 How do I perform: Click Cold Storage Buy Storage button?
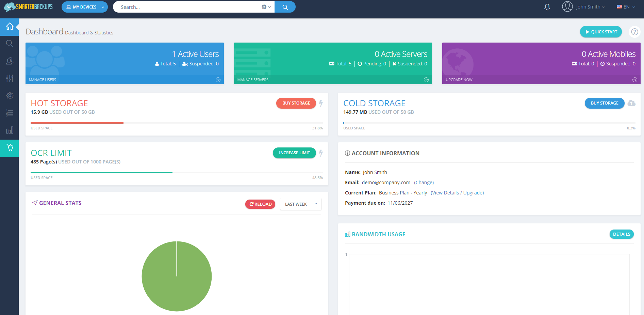coord(605,103)
